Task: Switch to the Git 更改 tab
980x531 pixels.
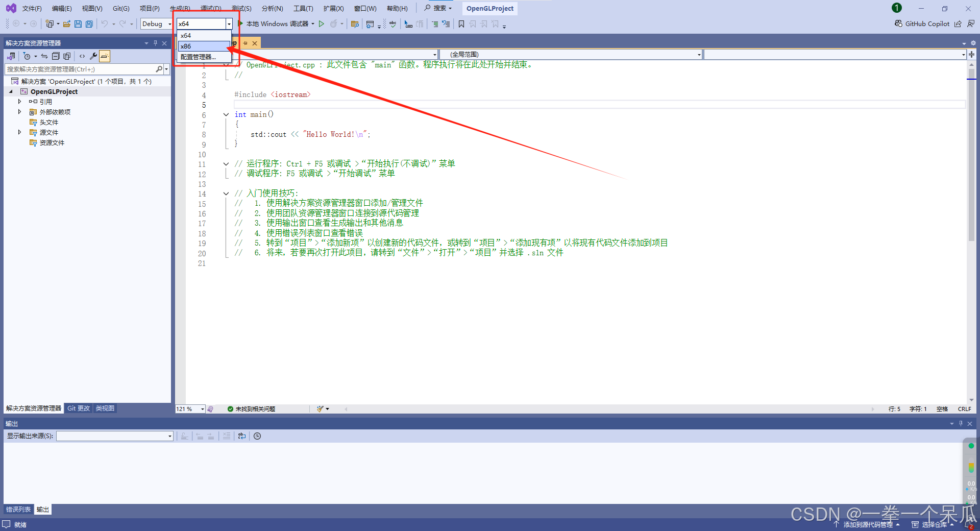Action: click(78, 408)
